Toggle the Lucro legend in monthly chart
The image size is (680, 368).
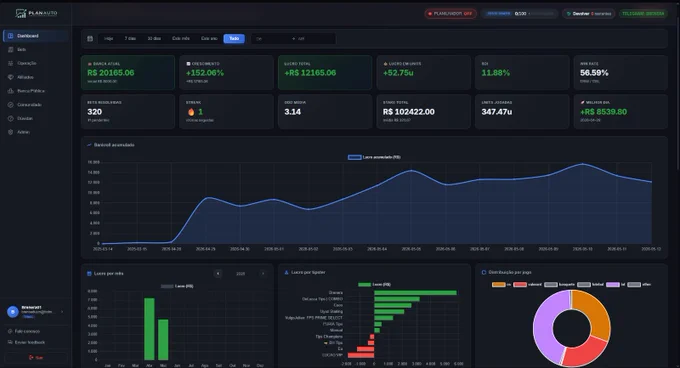tap(177, 286)
